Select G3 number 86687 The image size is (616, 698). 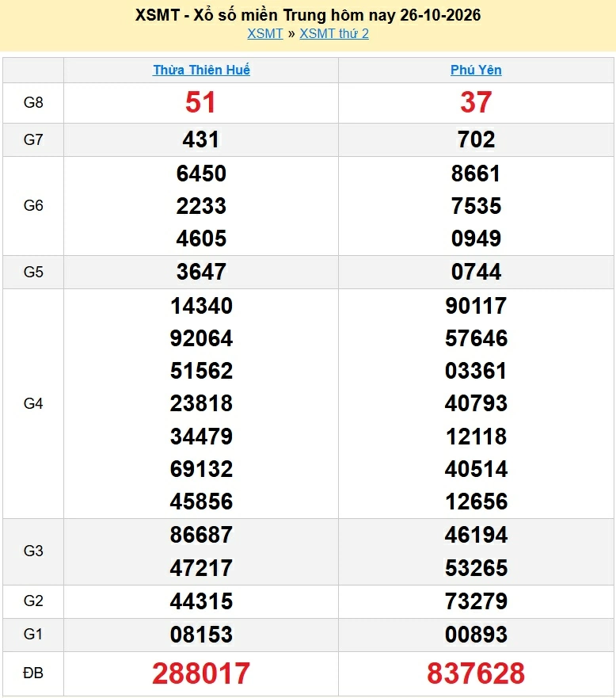pyautogui.click(x=201, y=535)
